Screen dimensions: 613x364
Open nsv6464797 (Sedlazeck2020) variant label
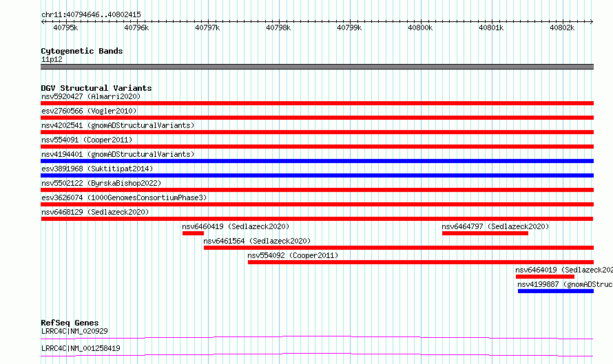pyautogui.click(x=495, y=226)
